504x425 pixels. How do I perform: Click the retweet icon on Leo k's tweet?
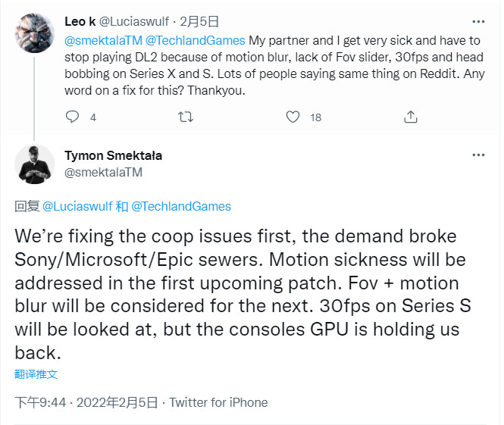[184, 117]
